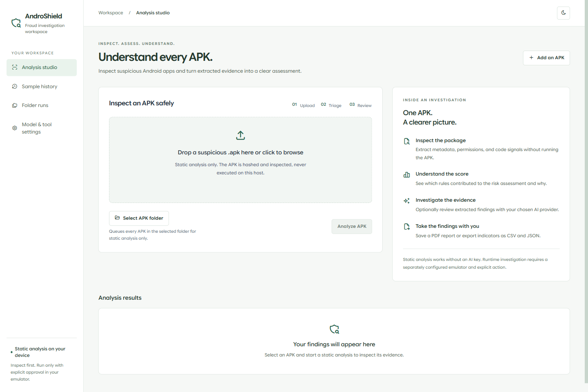Click the Sample history clock icon
Image resolution: width=588 pixels, height=392 pixels.
(15, 87)
